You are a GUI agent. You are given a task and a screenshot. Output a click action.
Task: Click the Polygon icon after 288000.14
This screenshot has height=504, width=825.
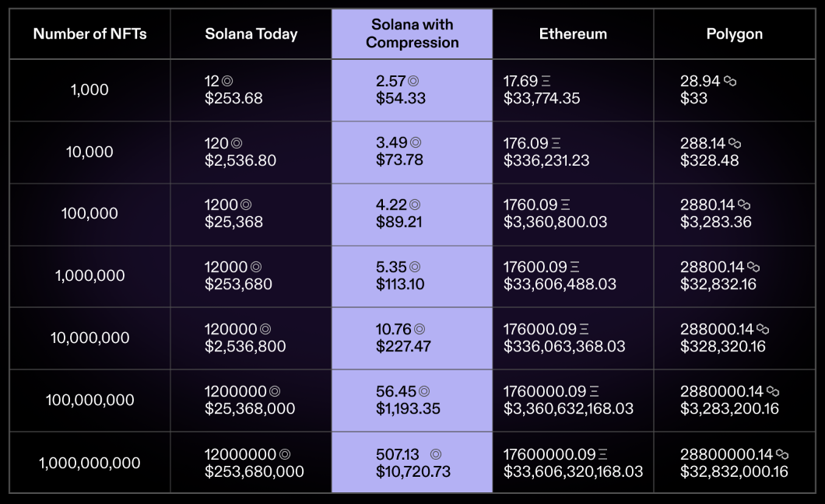point(763,329)
